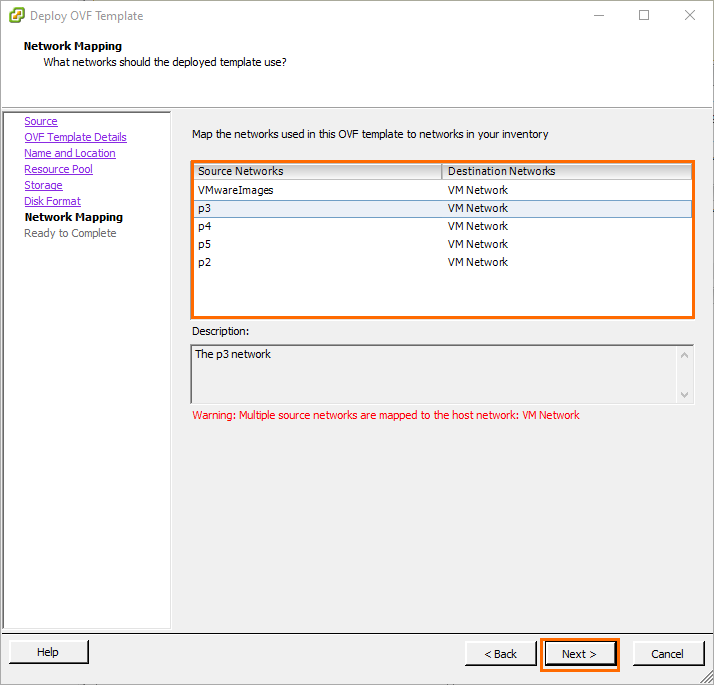Select the p5 source network row
This screenshot has width=714, height=685.
205,244
